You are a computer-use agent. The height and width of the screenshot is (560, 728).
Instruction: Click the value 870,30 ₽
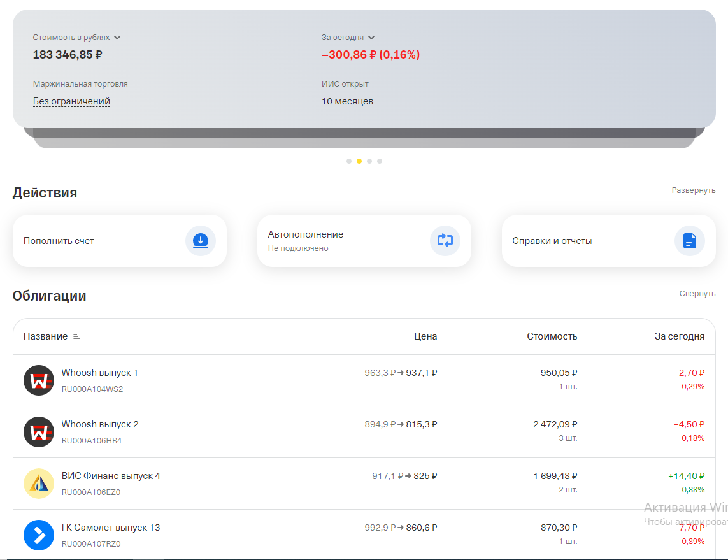[x=559, y=528]
